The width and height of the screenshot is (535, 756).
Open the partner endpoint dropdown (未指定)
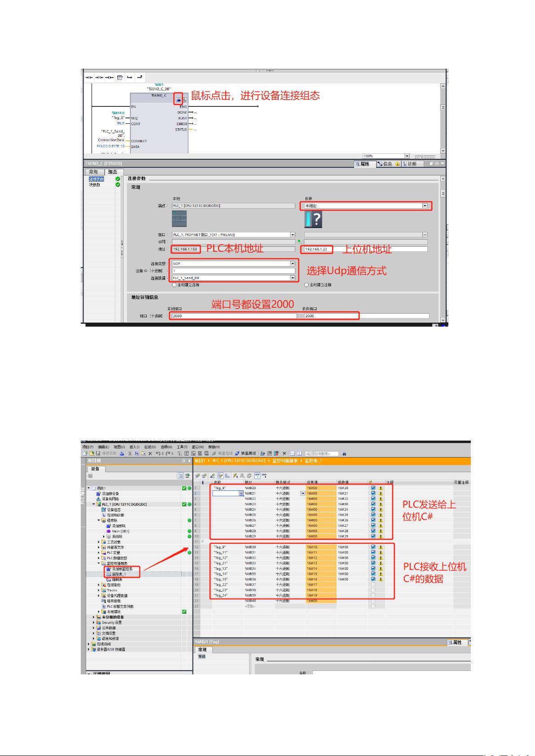point(425,206)
